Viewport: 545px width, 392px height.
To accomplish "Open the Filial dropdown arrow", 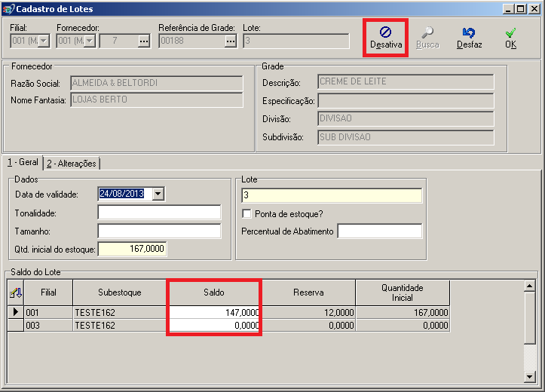I will click(x=43, y=41).
